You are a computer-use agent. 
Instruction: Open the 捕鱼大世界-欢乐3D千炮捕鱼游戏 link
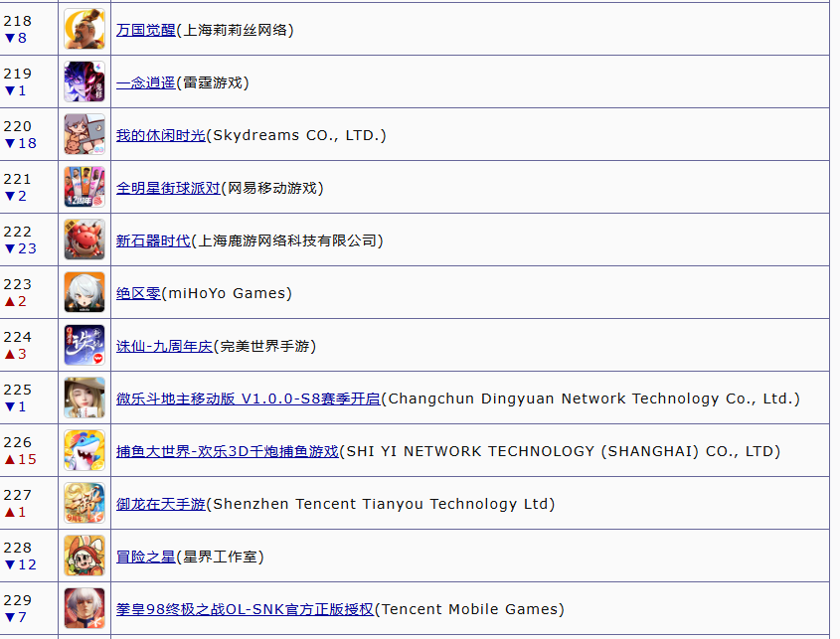[228, 451]
